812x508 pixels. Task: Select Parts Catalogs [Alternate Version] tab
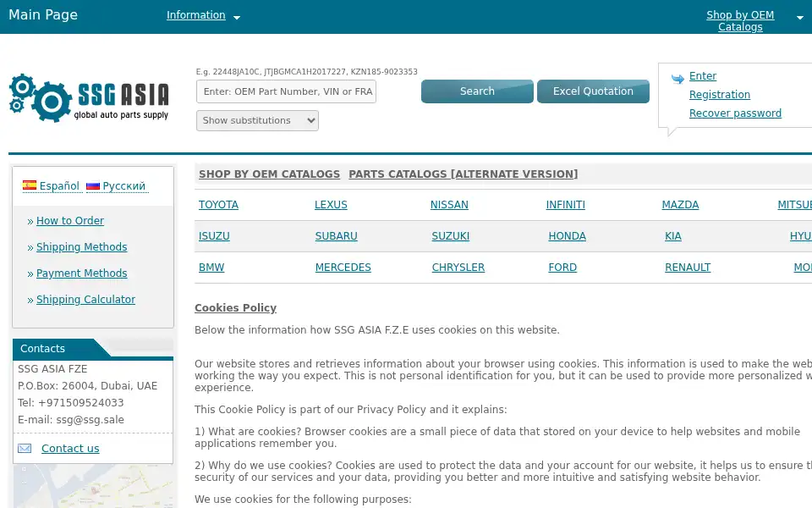(463, 174)
